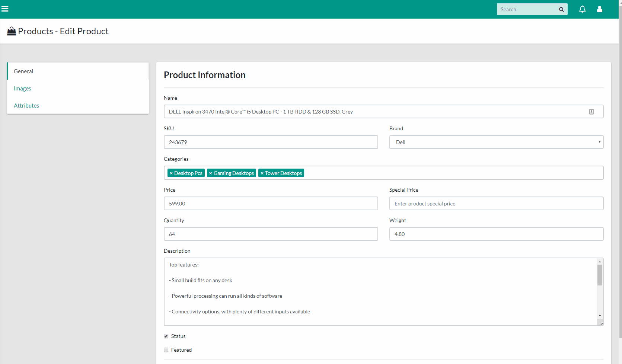Open the Brand dropdown

tap(599, 142)
